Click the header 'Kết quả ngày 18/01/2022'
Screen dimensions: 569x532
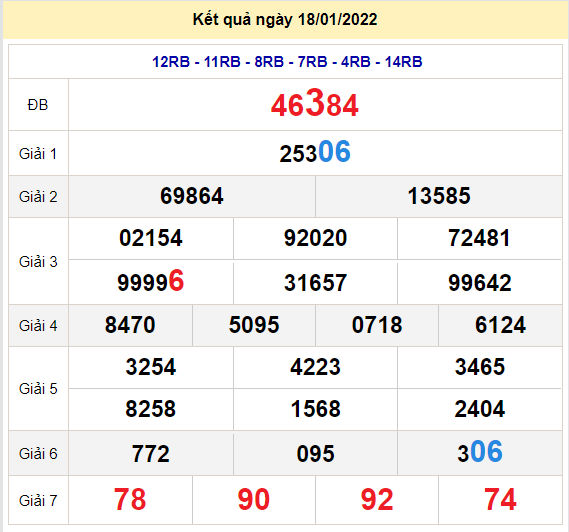[x=285, y=20]
